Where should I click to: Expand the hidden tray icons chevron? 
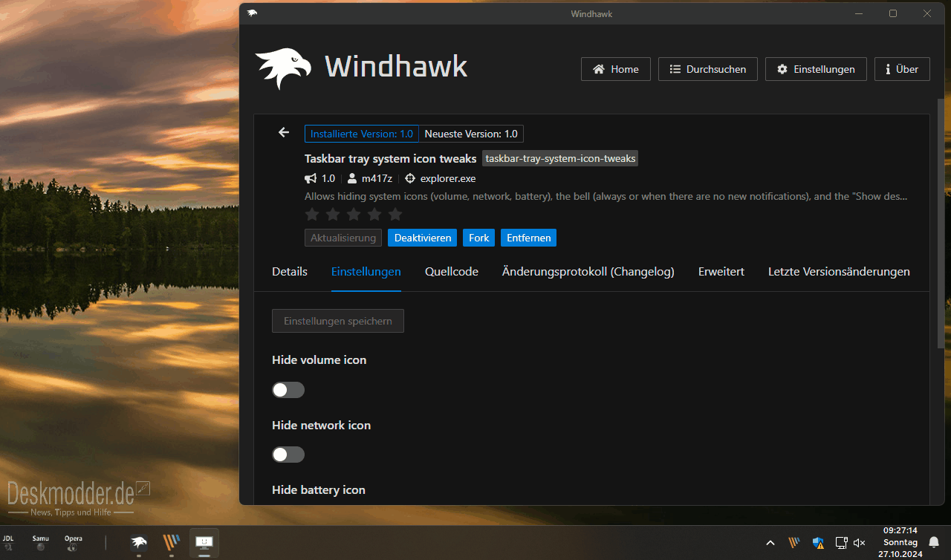[x=770, y=543]
